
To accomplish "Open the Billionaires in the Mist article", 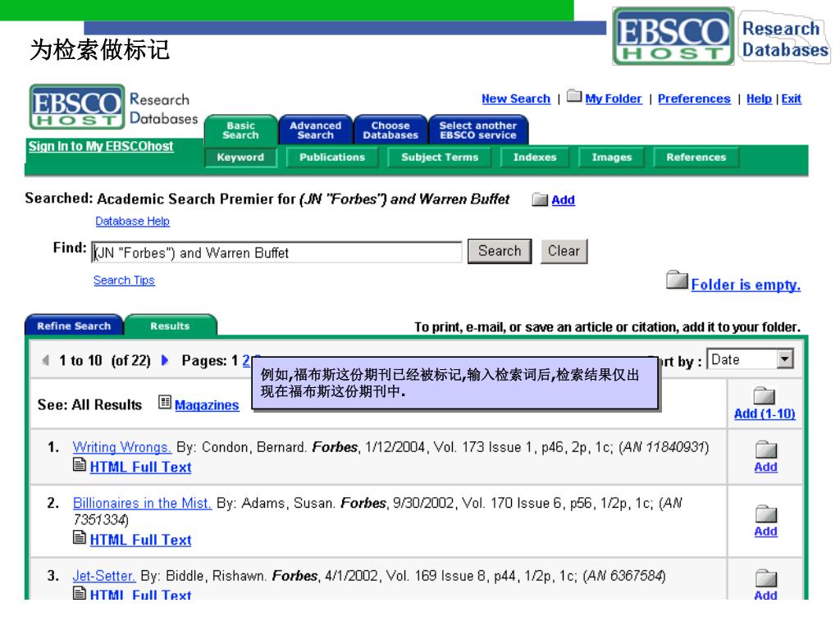I will 142,503.
